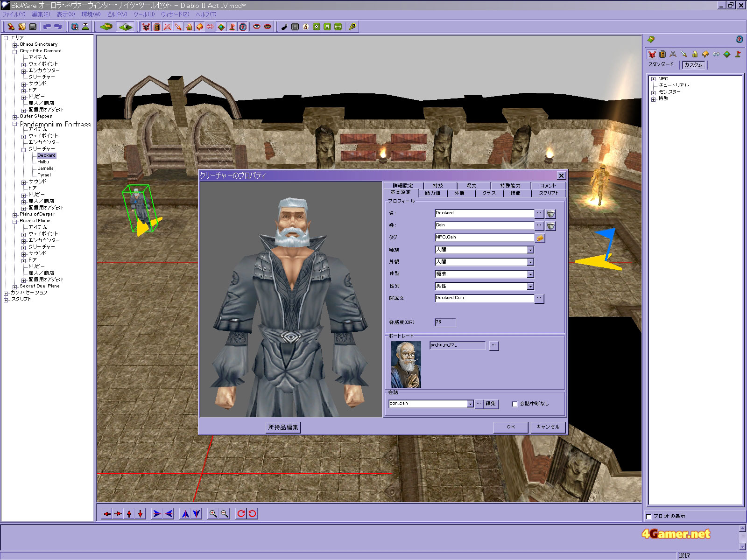747x560 pixels.
Task: Rotate camera clockwise with red circular arrow
Action: click(x=241, y=514)
